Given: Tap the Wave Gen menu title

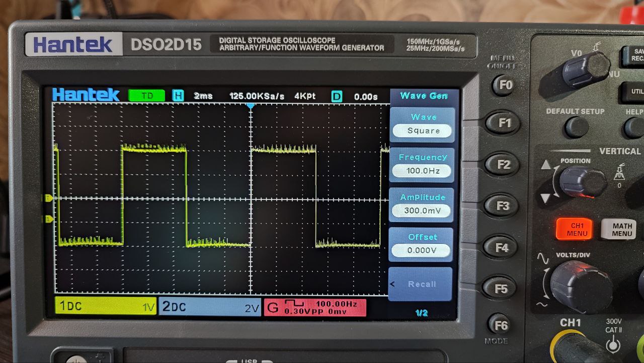Looking at the screenshot, I should (424, 96).
